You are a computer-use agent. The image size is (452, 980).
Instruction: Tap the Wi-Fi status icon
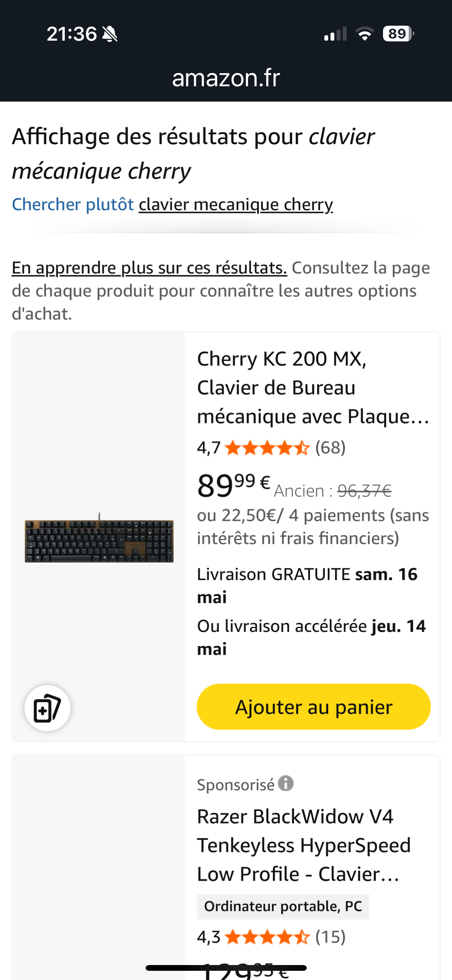point(365,34)
